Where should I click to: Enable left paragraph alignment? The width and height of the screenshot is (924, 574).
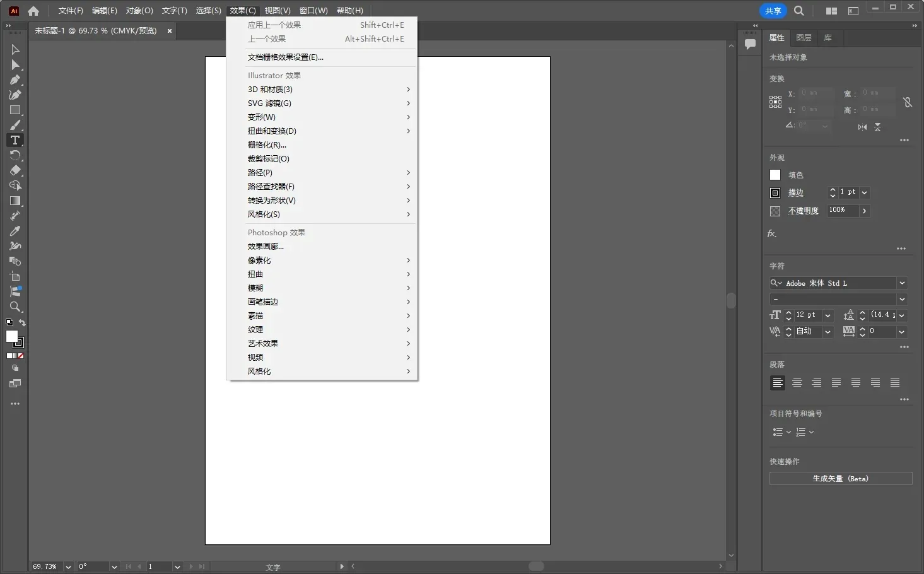(778, 383)
